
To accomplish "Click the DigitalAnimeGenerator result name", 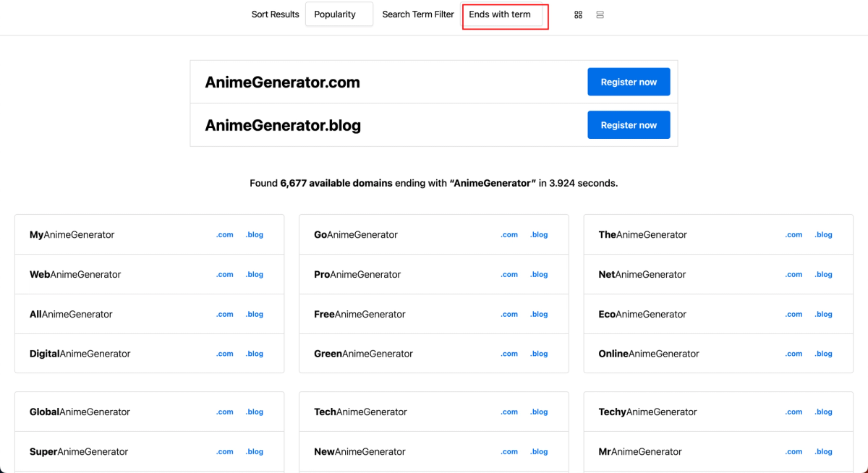I will point(80,354).
